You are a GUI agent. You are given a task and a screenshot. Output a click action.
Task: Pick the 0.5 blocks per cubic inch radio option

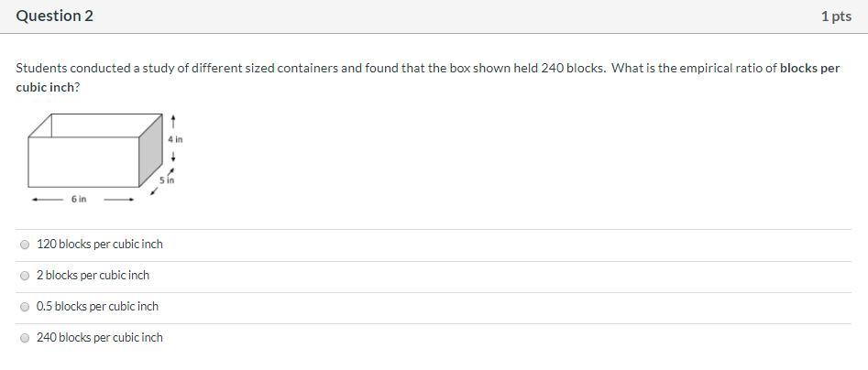[x=25, y=307]
